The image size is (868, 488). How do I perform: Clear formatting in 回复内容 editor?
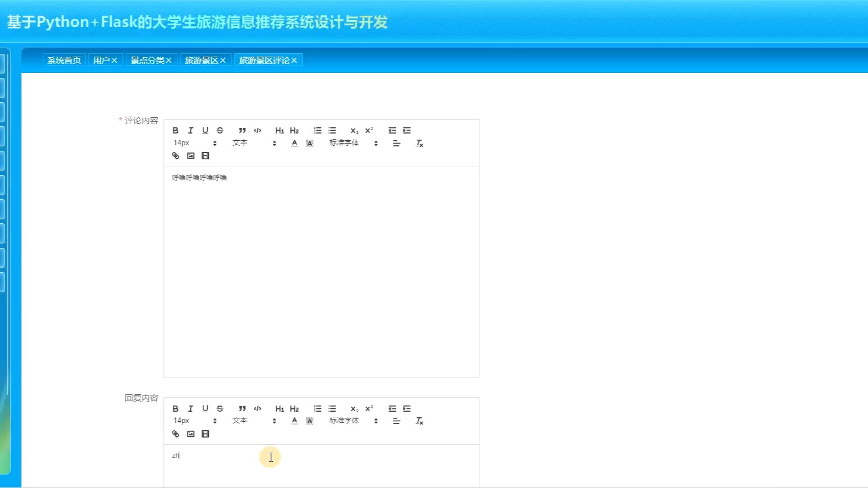(x=419, y=421)
